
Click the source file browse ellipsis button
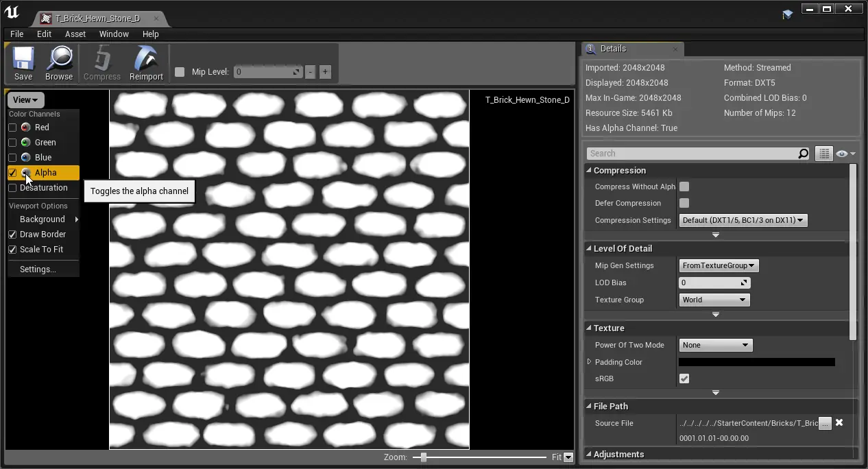click(825, 424)
